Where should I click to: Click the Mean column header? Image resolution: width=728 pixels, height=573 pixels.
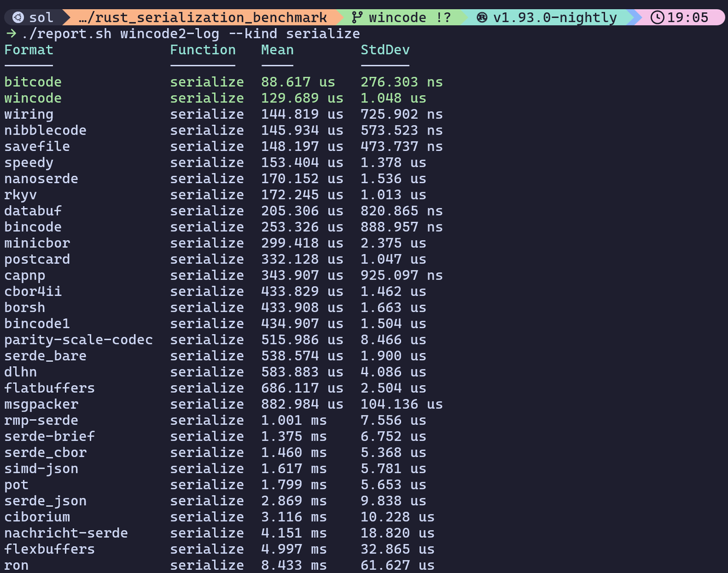[277, 50]
